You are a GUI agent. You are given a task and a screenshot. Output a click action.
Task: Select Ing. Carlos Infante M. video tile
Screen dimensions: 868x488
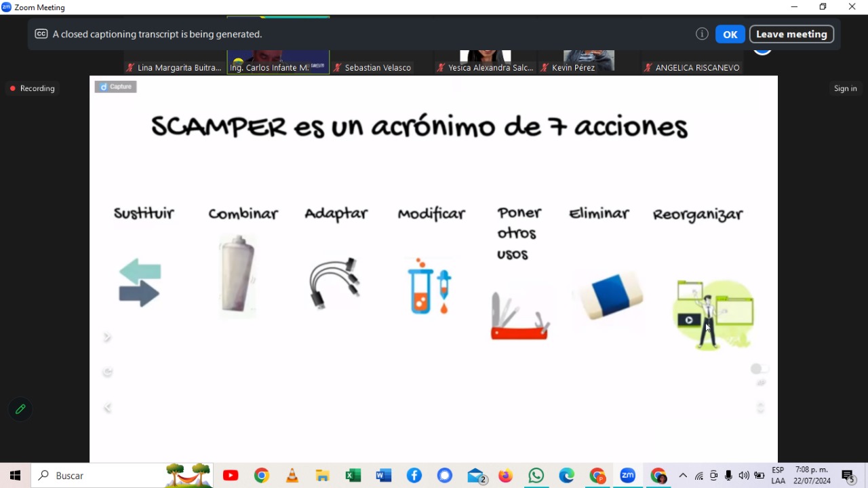(278, 62)
